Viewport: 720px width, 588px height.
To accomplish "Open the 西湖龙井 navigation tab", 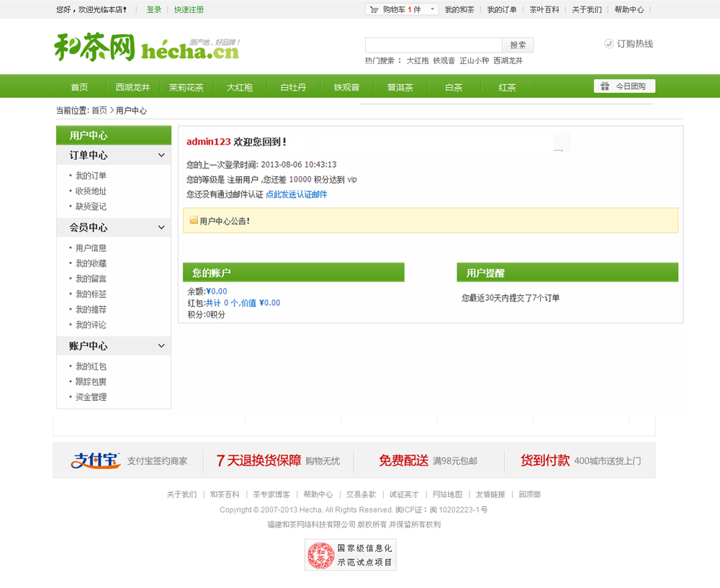I will [x=132, y=88].
